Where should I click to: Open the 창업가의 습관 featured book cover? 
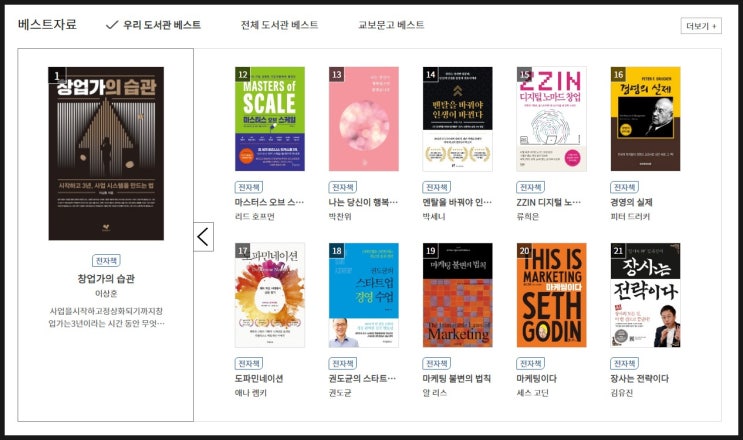tap(106, 153)
